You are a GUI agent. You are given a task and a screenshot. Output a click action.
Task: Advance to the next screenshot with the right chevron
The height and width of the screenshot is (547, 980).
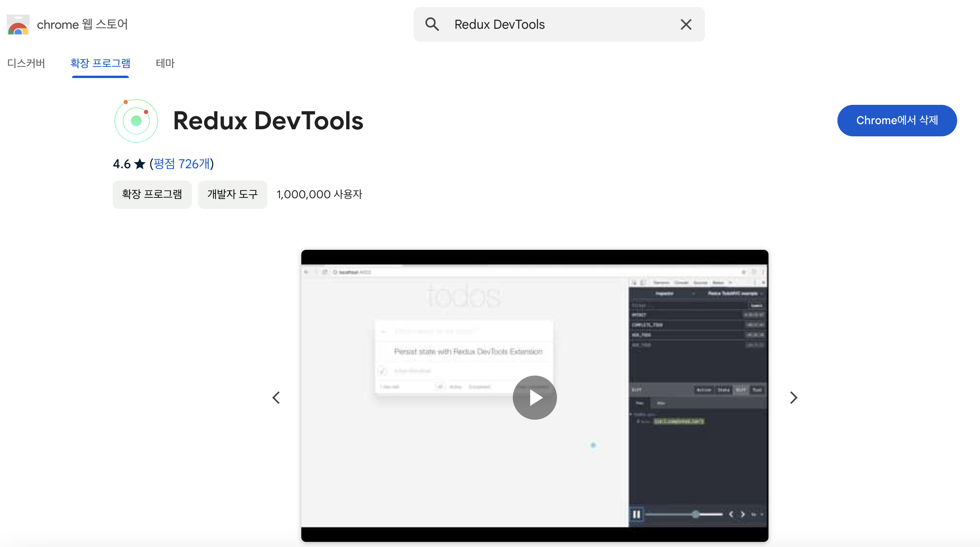[x=794, y=398]
